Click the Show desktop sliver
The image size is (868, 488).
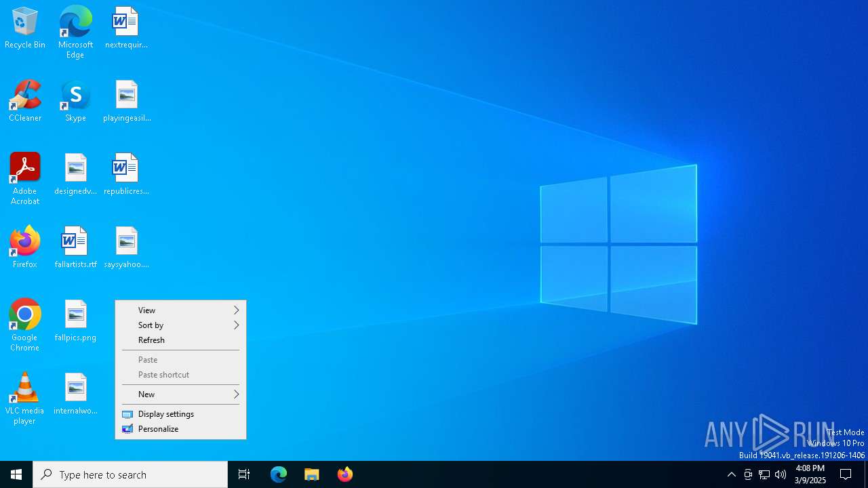click(x=866, y=474)
